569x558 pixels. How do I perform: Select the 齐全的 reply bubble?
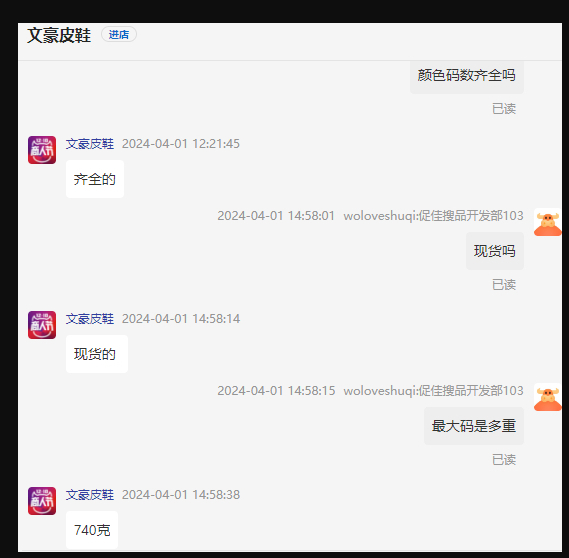point(95,179)
